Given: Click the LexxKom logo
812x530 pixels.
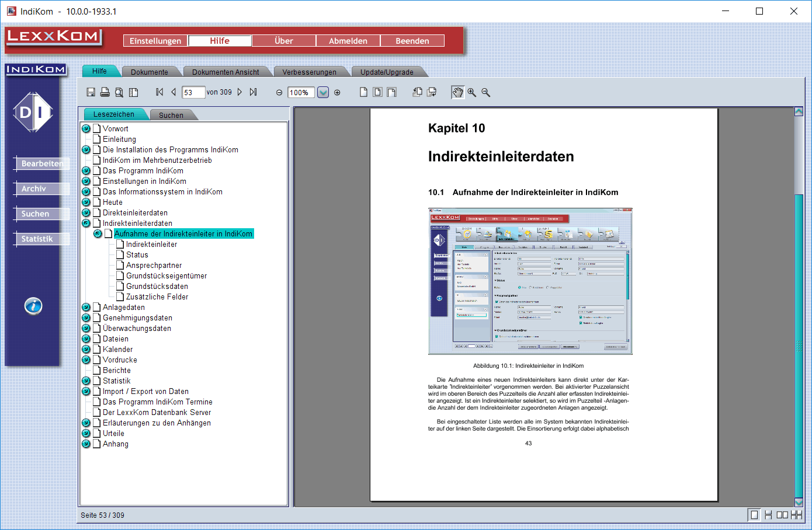Looking at the screenshot, I should pyautogui.click(x=53, y=37).
